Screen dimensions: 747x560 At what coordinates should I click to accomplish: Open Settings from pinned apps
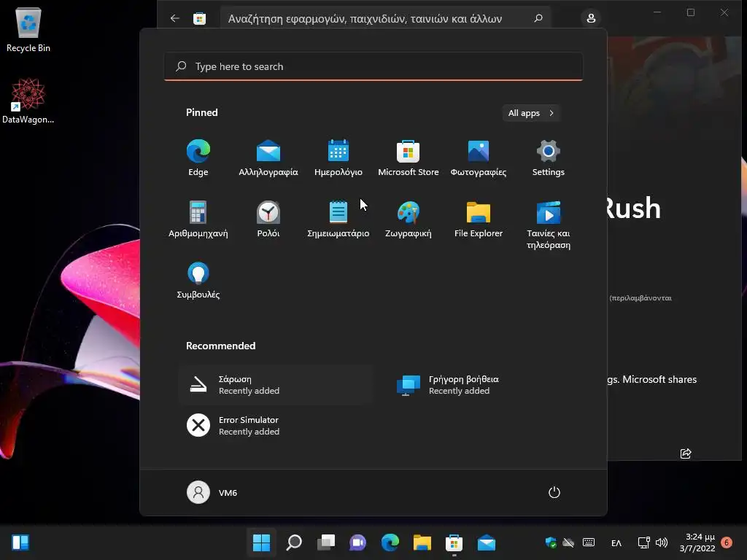point(549,158)
